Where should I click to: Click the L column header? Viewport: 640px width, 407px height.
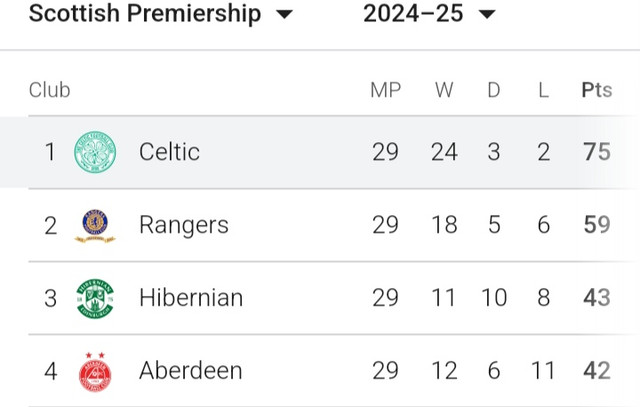pyautogui.click(x=543, y=90)
